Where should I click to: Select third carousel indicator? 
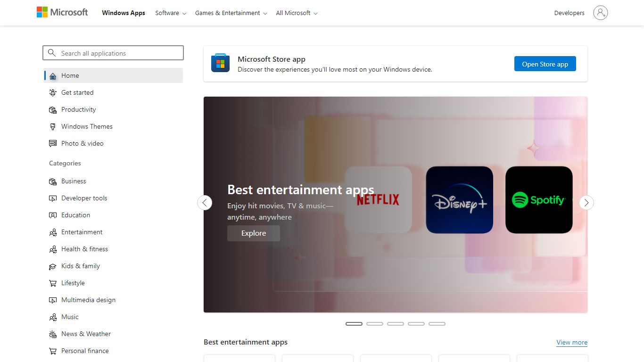tap(396, 324)
